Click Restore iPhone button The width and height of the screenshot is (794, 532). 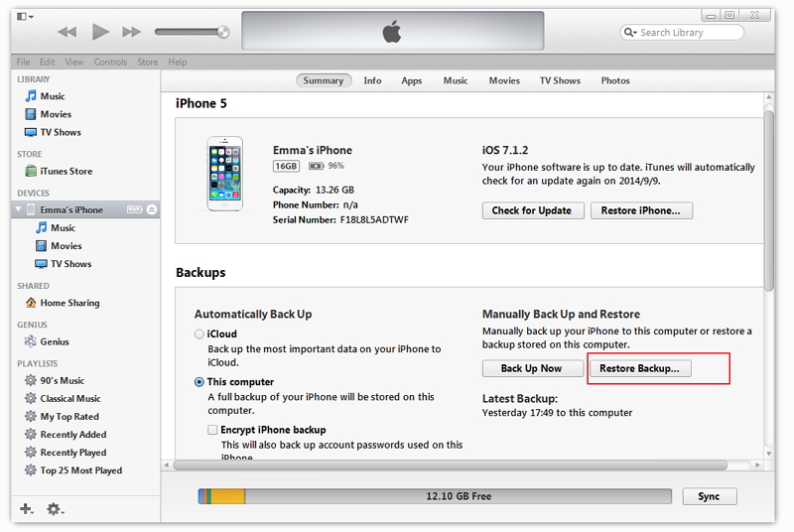tap(641, 210)
